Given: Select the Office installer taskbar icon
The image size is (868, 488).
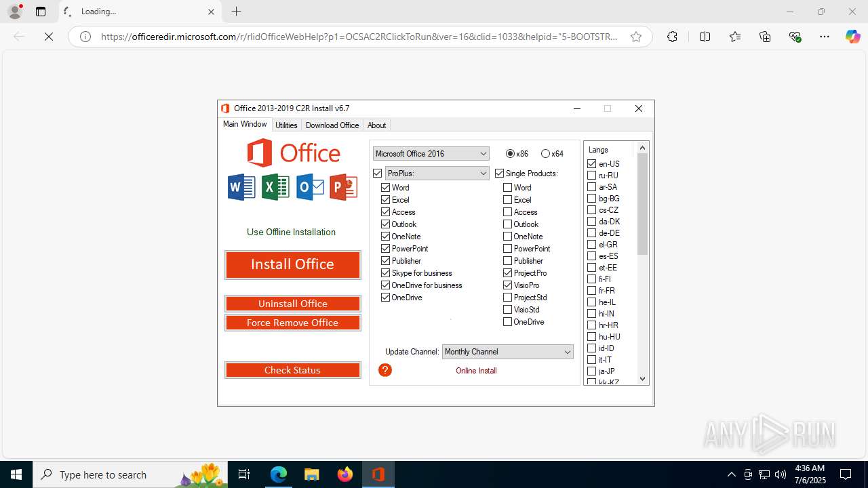Looking at the screenshot, I should (x=378, y=474).
